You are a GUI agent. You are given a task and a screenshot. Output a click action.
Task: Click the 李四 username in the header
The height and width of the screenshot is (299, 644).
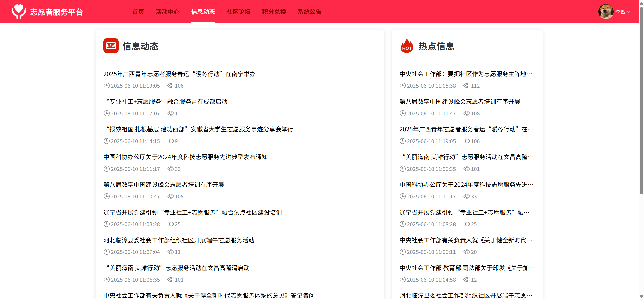click(x=620, y=12)
